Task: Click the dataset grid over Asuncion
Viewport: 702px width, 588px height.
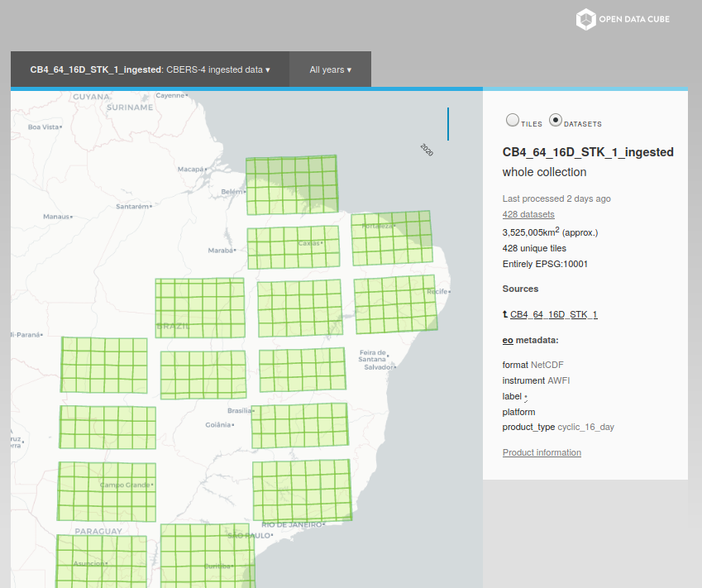Action: click(x=102, y=562)
